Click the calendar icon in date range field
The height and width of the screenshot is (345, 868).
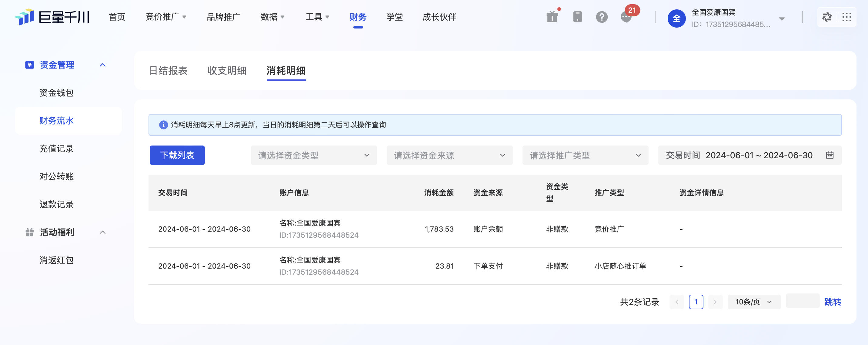click(x=830, y=155)
